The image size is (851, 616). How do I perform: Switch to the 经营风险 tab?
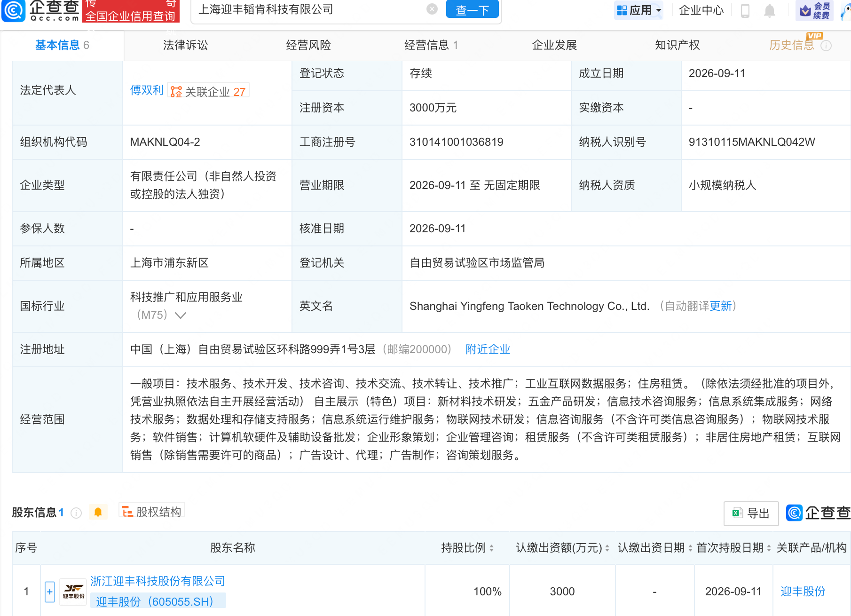click(x=308, y=45)
